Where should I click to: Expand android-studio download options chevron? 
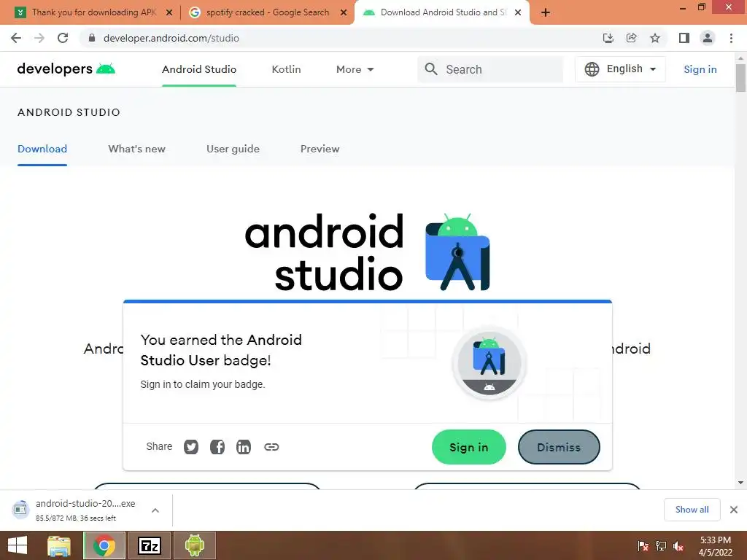coord(155,510)
